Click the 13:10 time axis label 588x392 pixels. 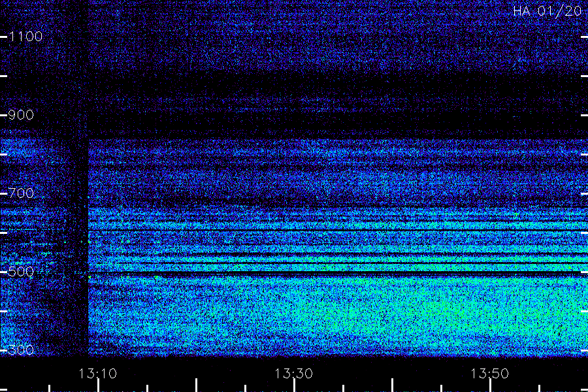pyautogui.click(x=98, y=374)
